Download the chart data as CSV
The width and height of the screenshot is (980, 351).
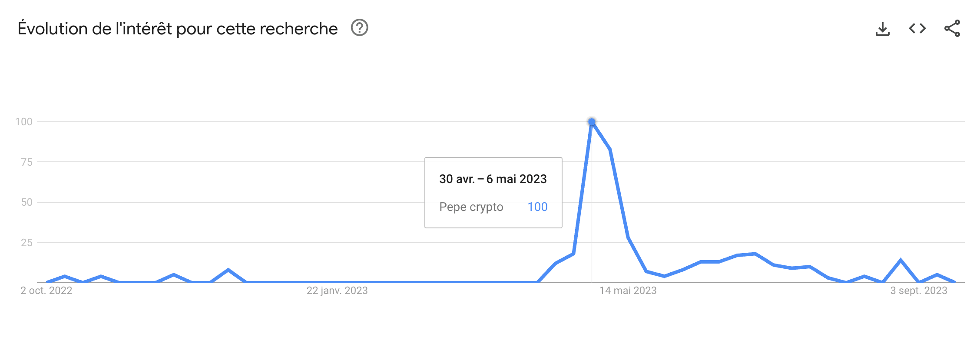(x=882, y=29)
